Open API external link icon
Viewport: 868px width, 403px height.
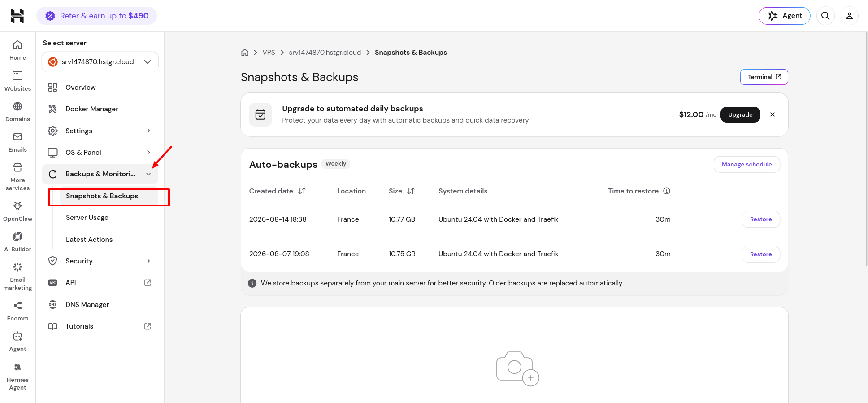click(x=148, y=283)
